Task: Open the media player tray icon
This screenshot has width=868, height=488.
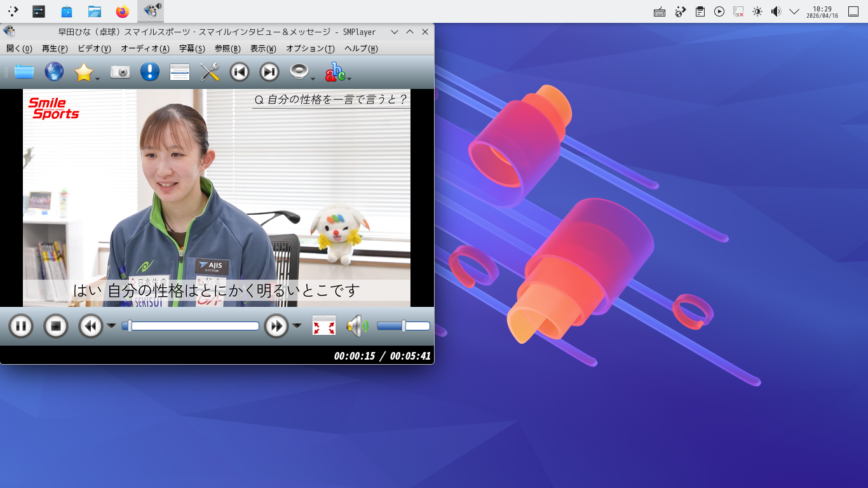Action: (719, 11)
